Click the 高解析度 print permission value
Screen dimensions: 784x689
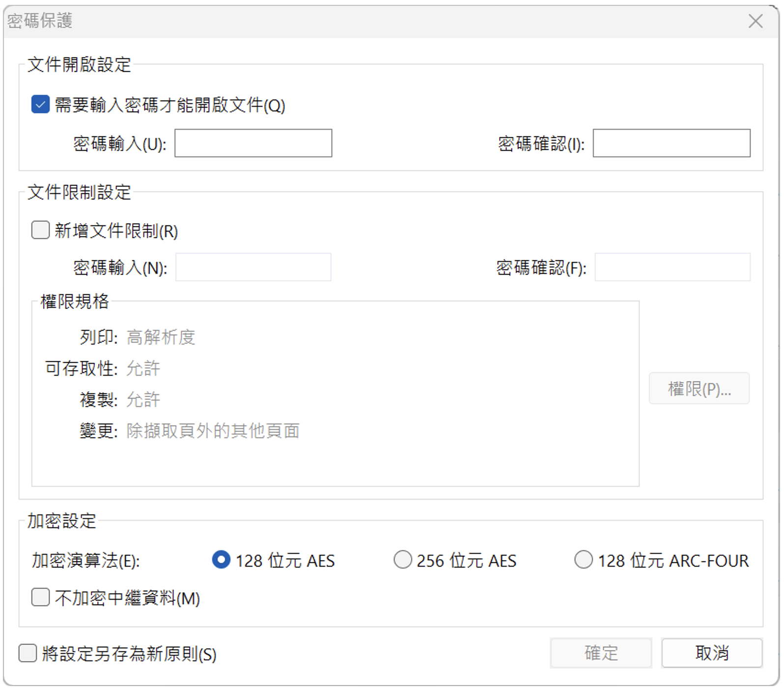pyautogui.click(x=161, y=338)
